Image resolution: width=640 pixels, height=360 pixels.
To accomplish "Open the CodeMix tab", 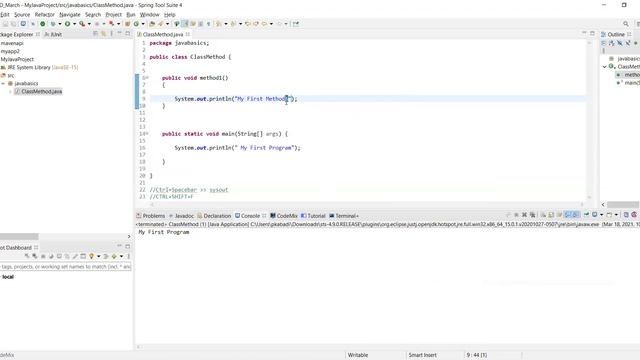I will pyautogui.click(x=284, y=216).
